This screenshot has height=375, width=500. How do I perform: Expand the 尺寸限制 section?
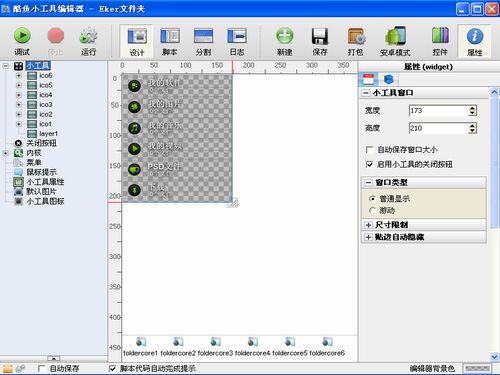click(368, 225)
